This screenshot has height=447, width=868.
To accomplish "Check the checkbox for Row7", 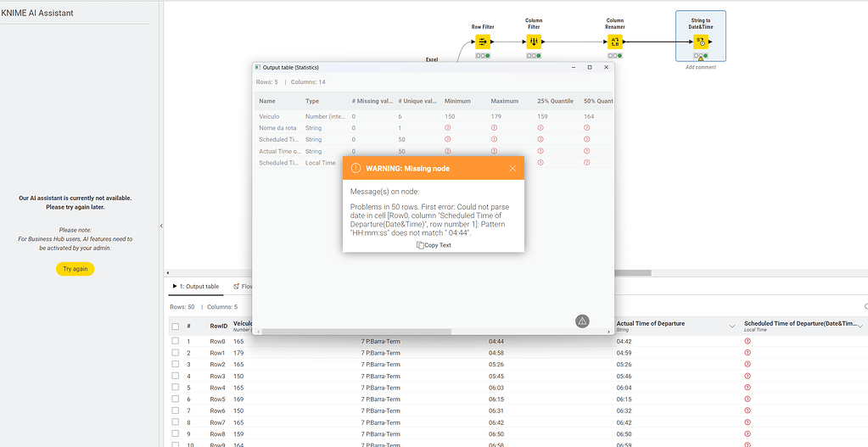I will [x=176, y=422].
